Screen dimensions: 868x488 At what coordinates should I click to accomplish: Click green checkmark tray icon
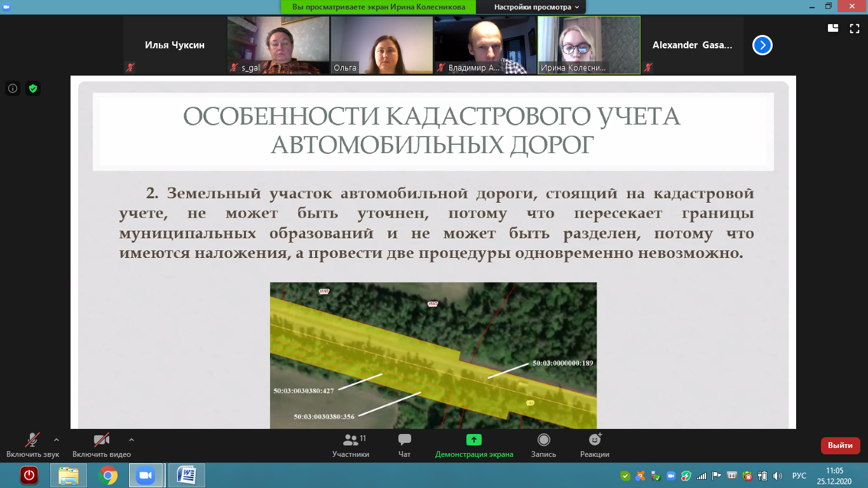pyautogui.click(x=625, y=475)
